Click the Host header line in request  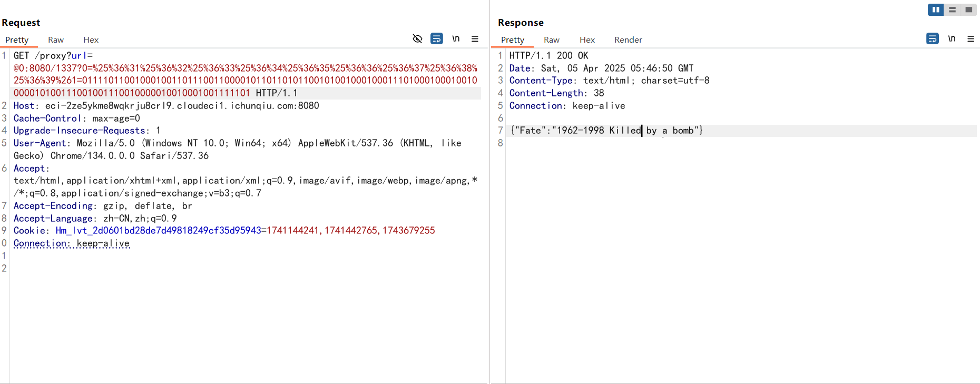[166, 106]
